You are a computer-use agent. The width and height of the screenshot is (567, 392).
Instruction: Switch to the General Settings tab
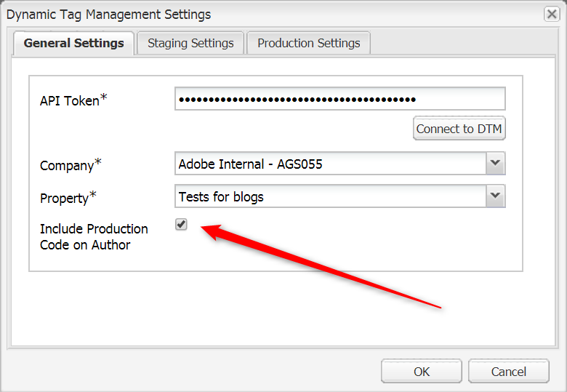point(74,43)
